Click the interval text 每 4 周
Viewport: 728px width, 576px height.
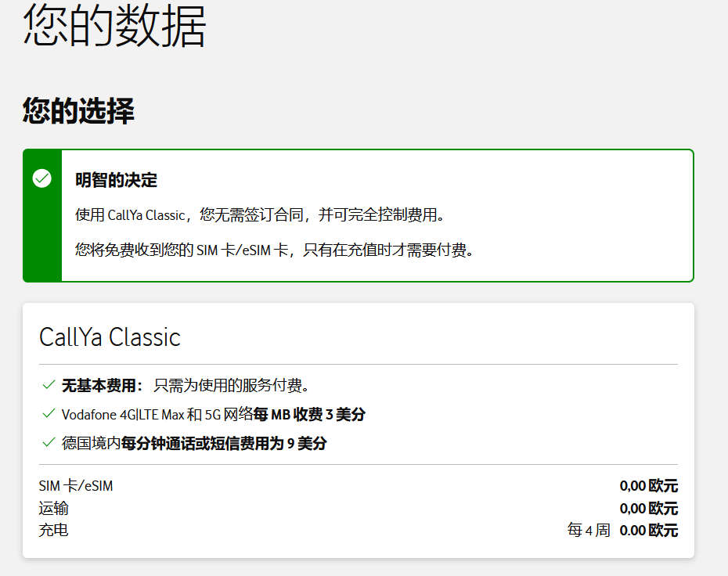pos(589,530)
